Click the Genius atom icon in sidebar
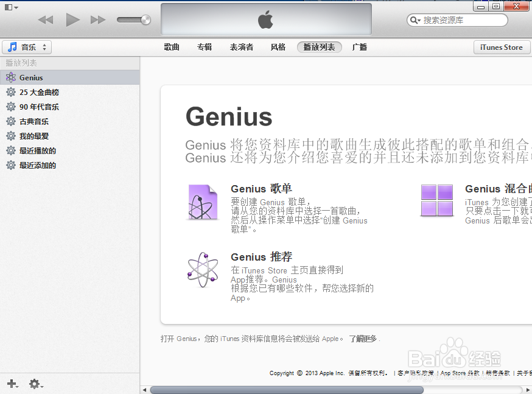The height and width of the screenshot is (394, 532). click(x=11, y=77)
